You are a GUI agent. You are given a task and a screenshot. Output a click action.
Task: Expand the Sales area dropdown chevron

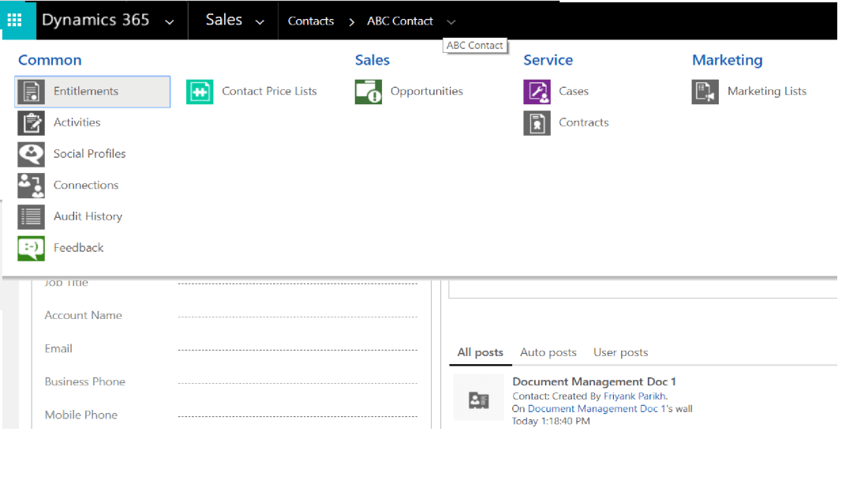tap(260, 22)
